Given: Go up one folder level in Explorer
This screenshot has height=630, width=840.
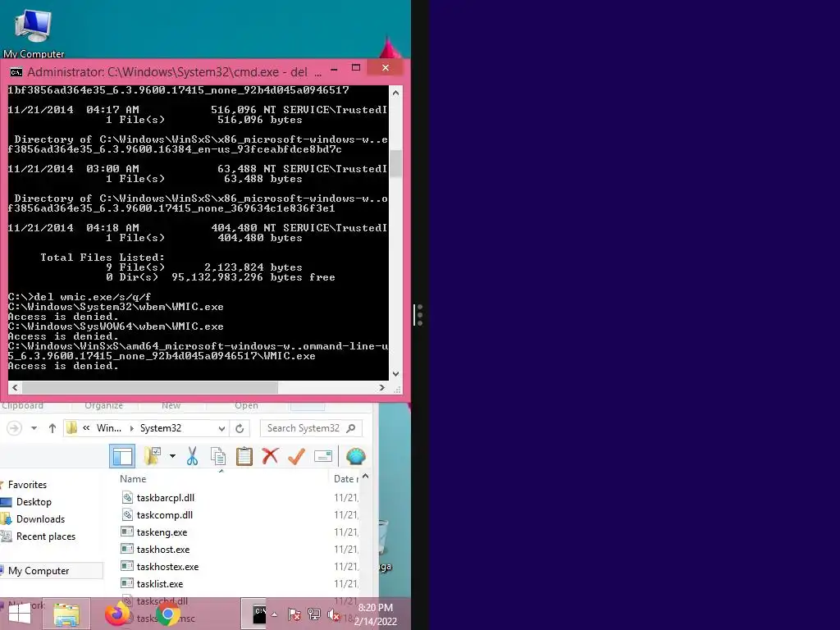Looking at the screenshot, I should point(52,428).
